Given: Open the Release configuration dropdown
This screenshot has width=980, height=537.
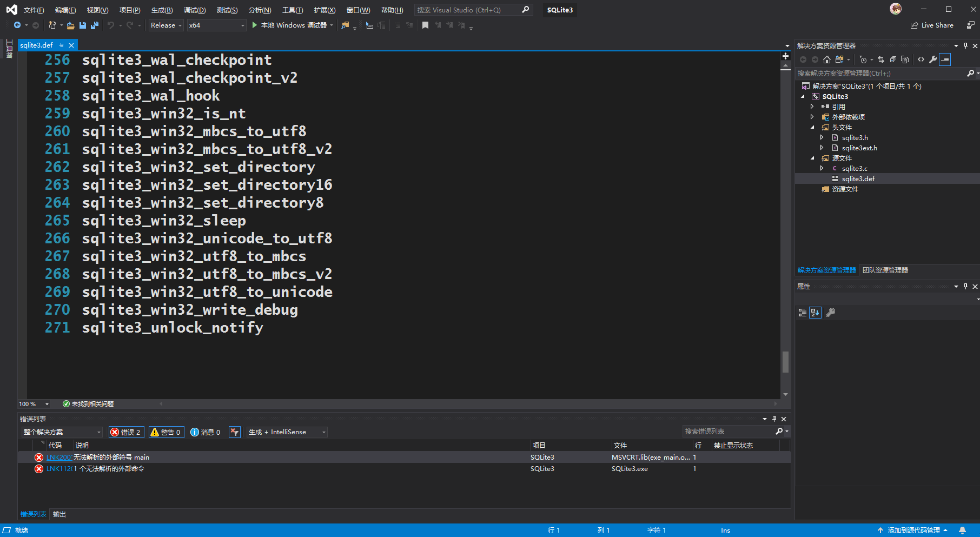Looking at the screenshot, I should (x=166, y=25).
